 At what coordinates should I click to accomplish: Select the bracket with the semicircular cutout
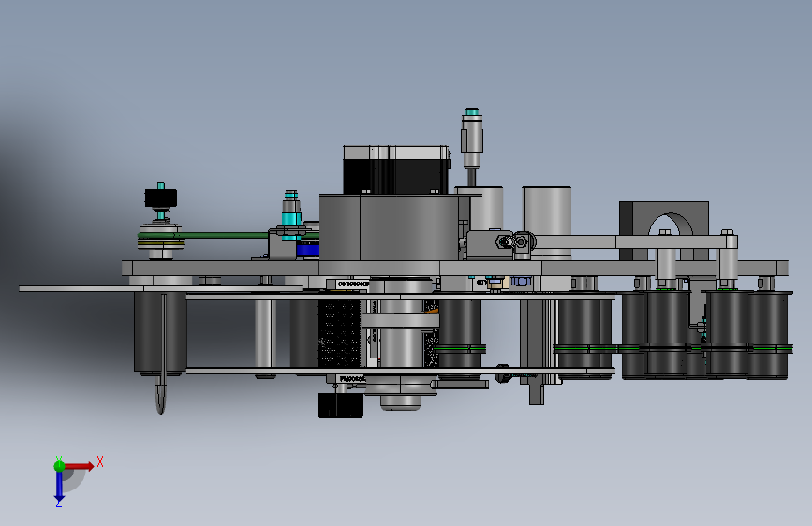tap(664, 231)
